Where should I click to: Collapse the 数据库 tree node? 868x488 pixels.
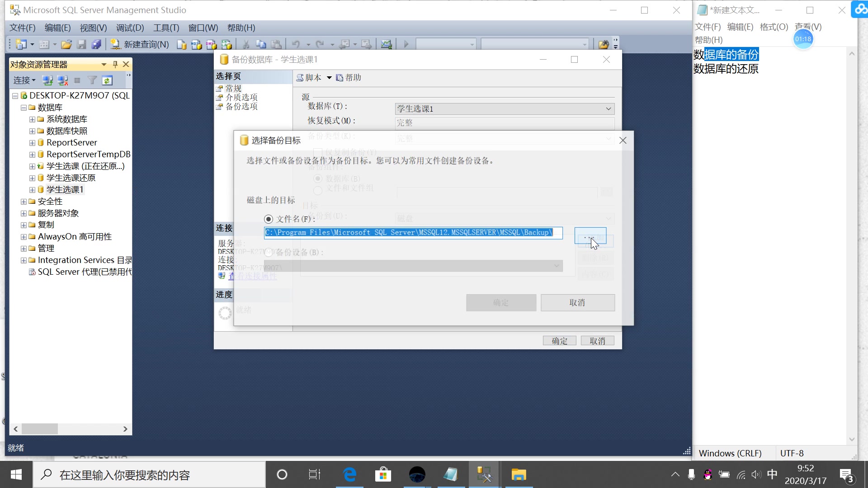24,108
